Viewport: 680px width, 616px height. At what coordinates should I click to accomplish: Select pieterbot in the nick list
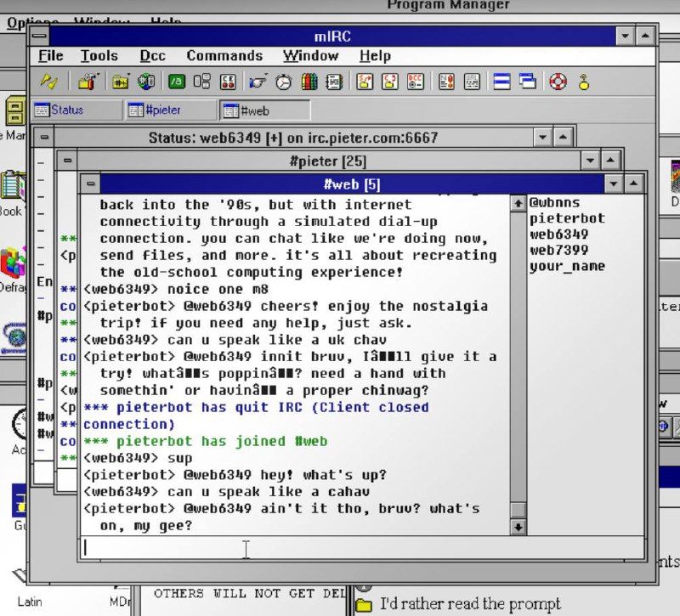click(567, 218)
